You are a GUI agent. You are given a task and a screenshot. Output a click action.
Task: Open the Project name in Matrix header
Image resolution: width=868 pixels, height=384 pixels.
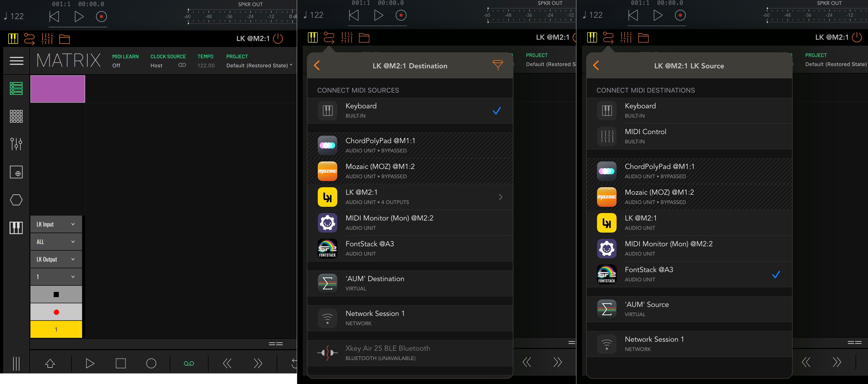tap(259, 65)
